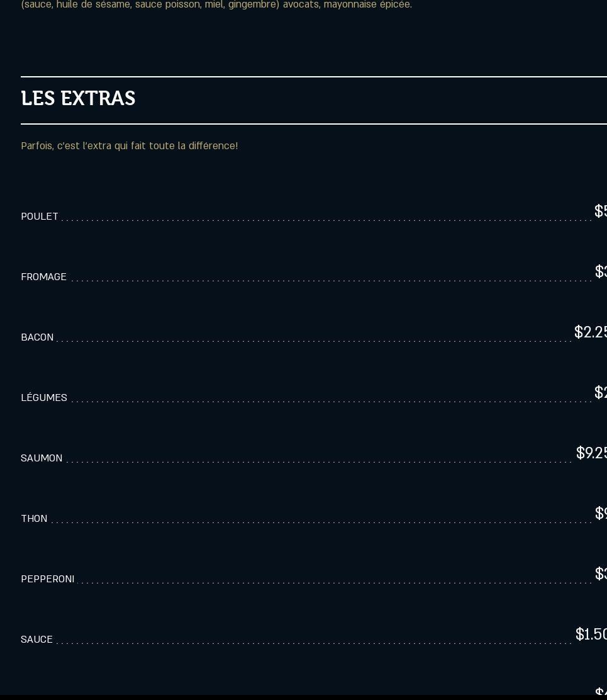Select the BACON extra item
Viewport: 607px width, 700px height.
pos(37,337)
